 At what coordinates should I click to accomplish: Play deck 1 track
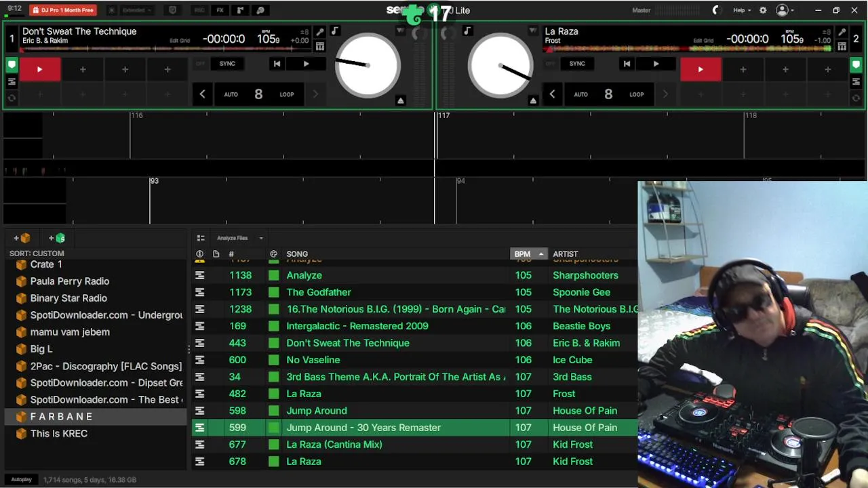[306, 64]
